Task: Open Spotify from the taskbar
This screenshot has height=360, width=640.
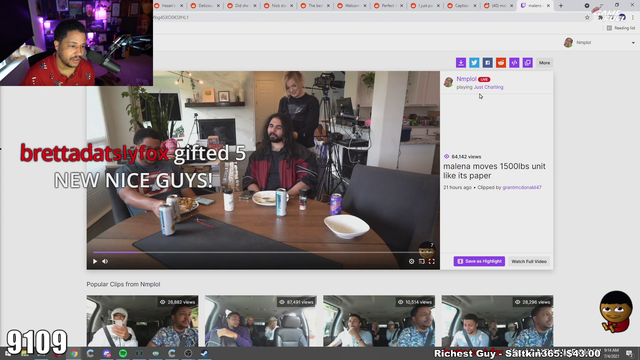Action: pos(123,353)
